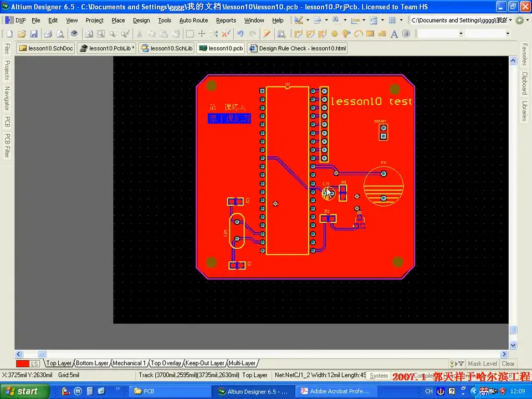532x399 pixels.
Task: Select the Place Arc tool
Action: coord(359,34)
